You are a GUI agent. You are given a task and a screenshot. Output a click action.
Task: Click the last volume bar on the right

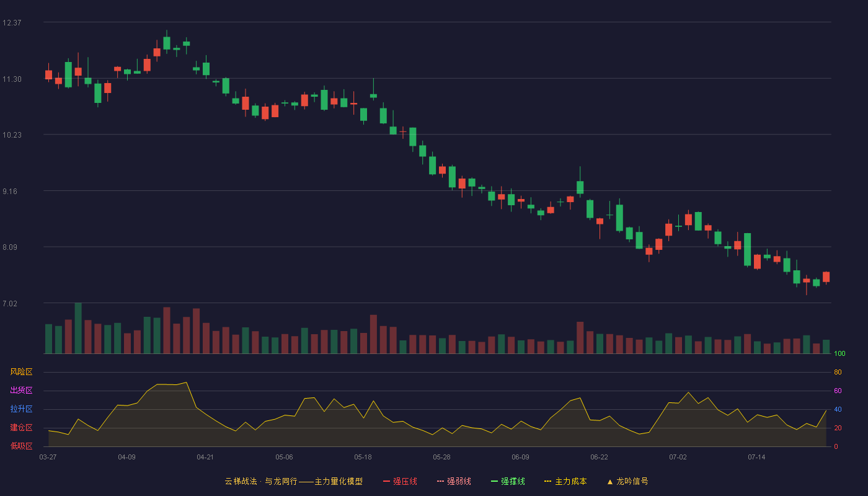[x=826, y=347]
